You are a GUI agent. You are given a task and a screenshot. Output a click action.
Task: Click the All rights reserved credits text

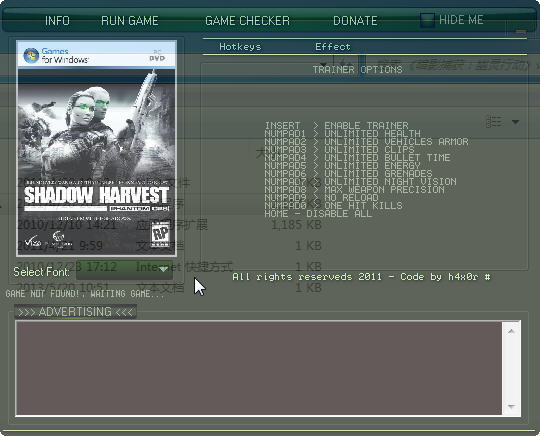pyautogui.click(x=361, y=277)
